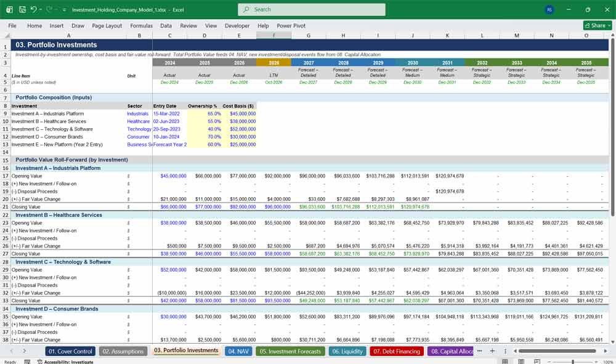Open the Data ribbon tab

(x=166, y=25)
